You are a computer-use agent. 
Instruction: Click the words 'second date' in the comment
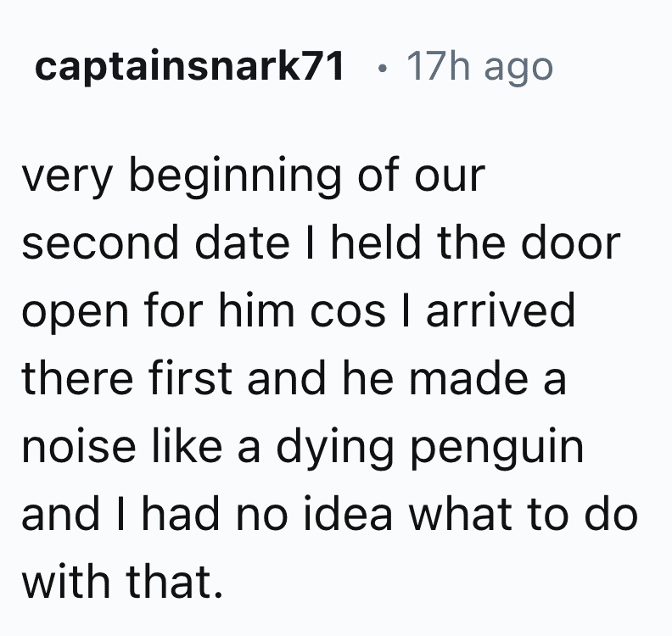155,243
